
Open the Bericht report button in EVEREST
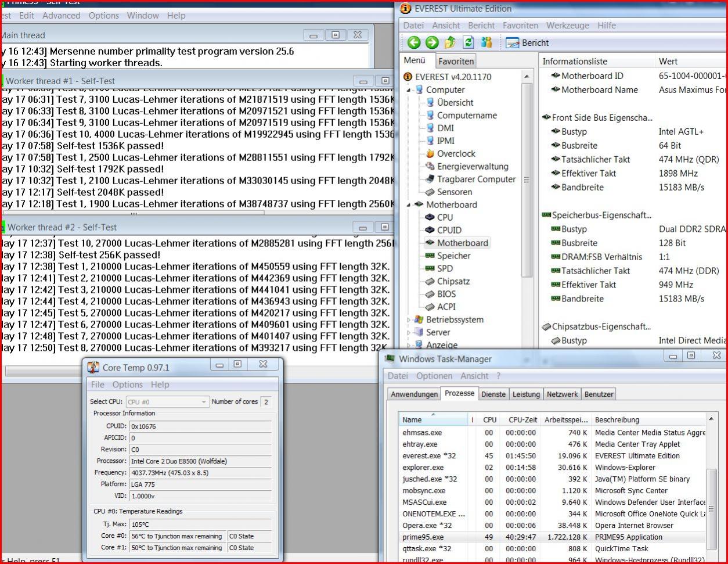(x=527, y=43)
